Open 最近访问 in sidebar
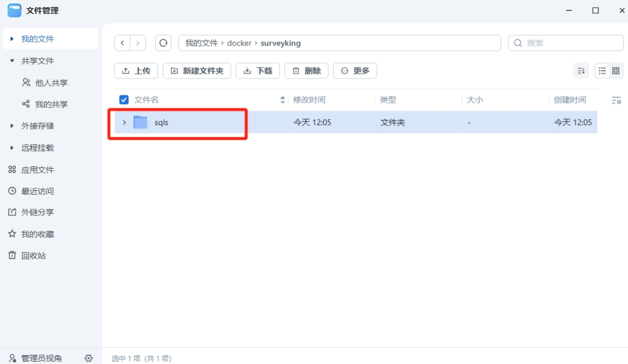The height and width of the screenshot is (364, 628). coord(37,191)
